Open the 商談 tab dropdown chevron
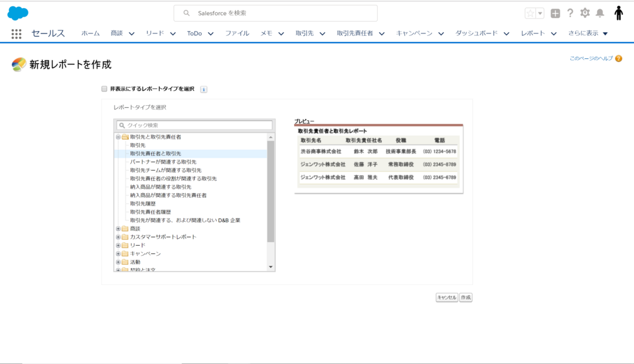This screenshot has width=634, height=364. (x=132, y=33)
